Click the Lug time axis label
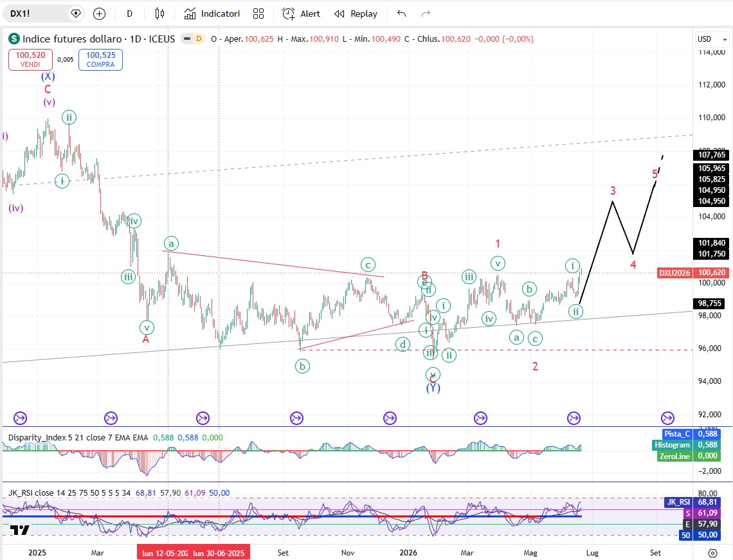The image size is (733, 560). click(x=592, y=553)
